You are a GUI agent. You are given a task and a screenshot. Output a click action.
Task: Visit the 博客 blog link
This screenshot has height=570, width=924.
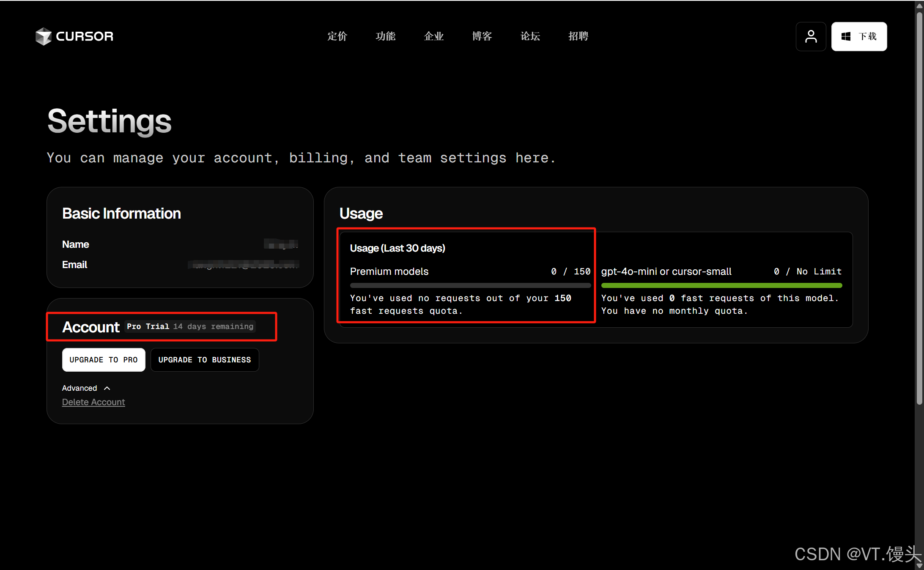tap(482, 36)
